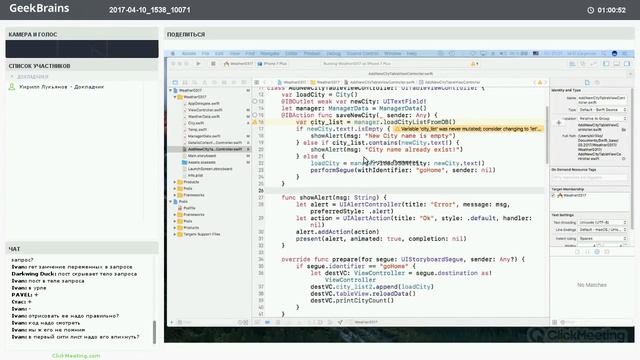Open the Xcode project navigator tab icon
Viewport: 640px width, 360px height.
[176, 82]
